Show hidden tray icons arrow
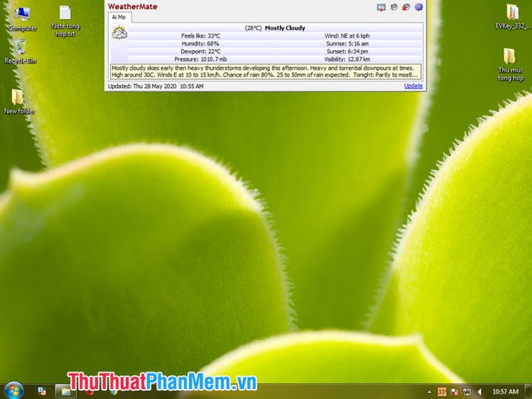The width and height of the screenshot is (532, 399). coord(429,392)
